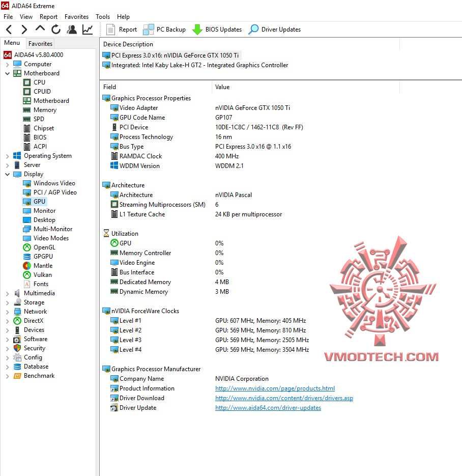Open Driver Updates search
Viewport: 462px width, 476px height.
click(x=275, y=30)
